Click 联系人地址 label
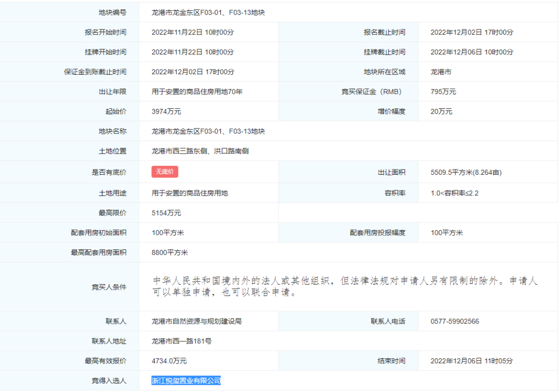The image size is (560, 392). (109, 341)
